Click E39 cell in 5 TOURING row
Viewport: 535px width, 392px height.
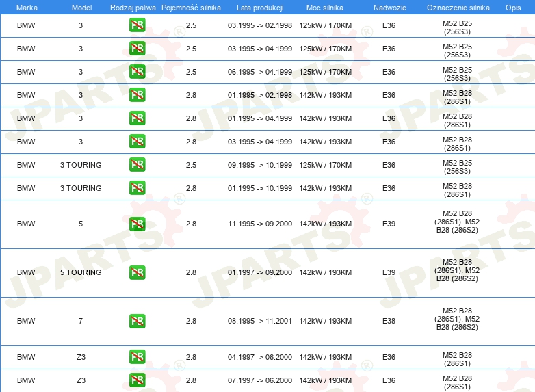coord(389,272)
